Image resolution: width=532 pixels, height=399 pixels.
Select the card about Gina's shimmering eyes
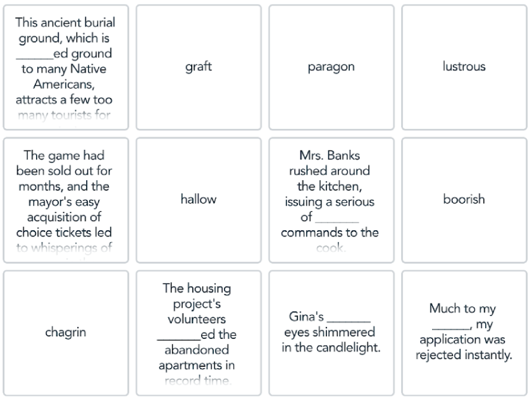point(331,332)
